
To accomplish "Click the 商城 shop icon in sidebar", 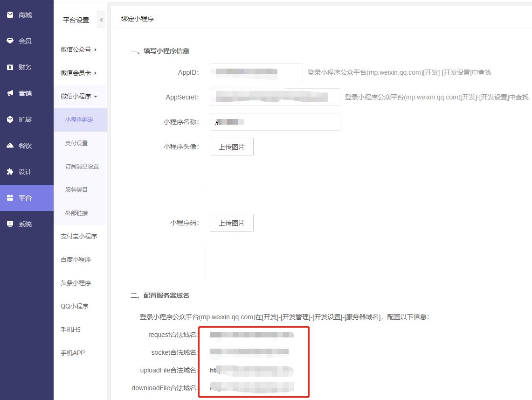I will [x=10, y=15].
